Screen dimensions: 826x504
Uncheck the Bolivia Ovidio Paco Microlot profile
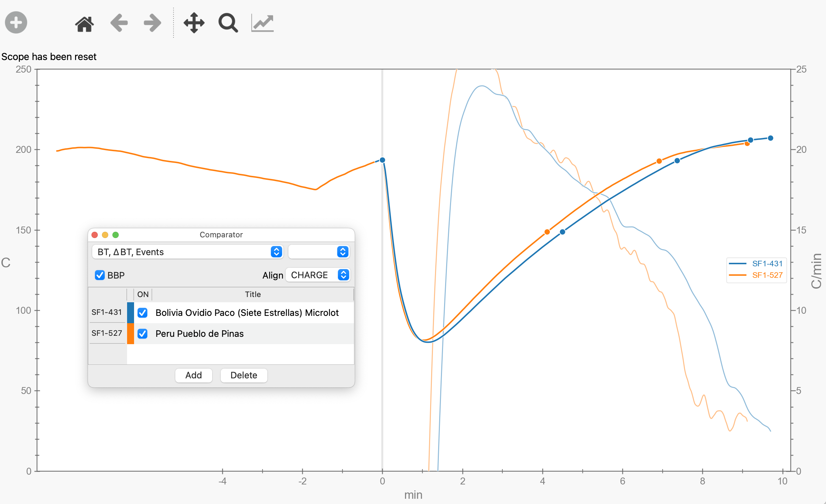[142, 313]
